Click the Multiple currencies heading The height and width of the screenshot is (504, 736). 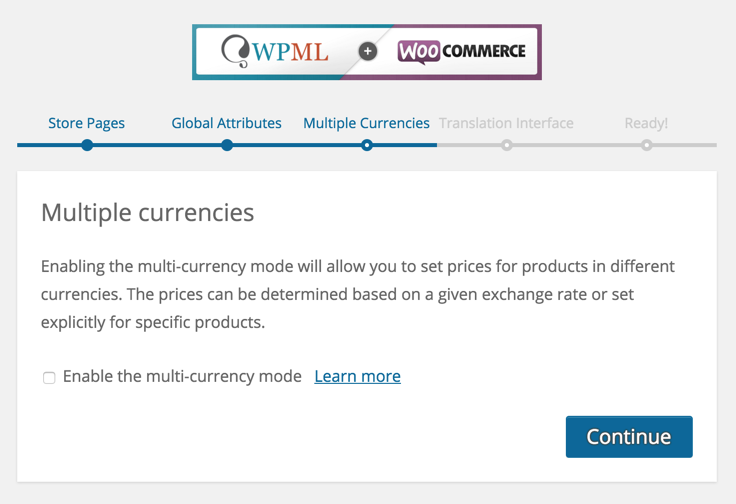[x=147, y=213]
